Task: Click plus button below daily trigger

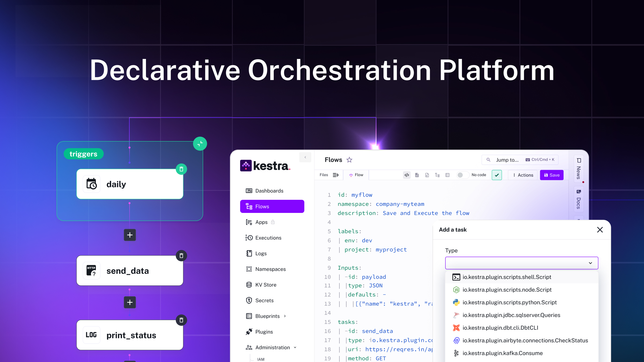Action: (x=130, y=235)
